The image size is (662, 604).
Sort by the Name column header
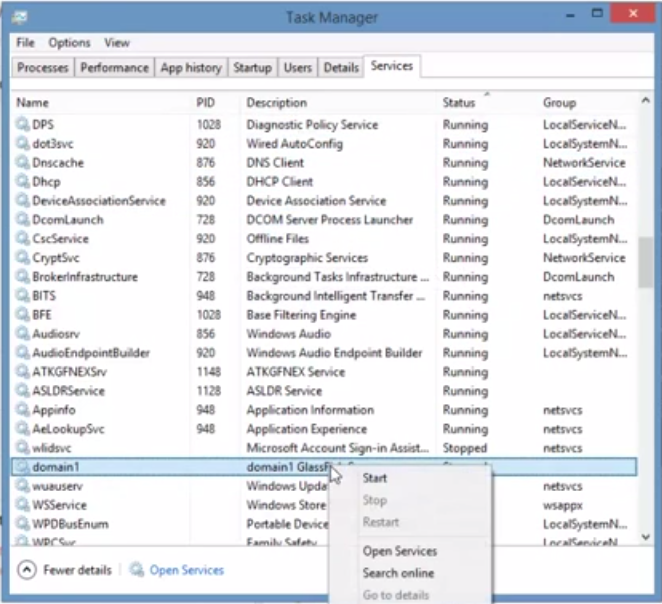pos(32,103)
